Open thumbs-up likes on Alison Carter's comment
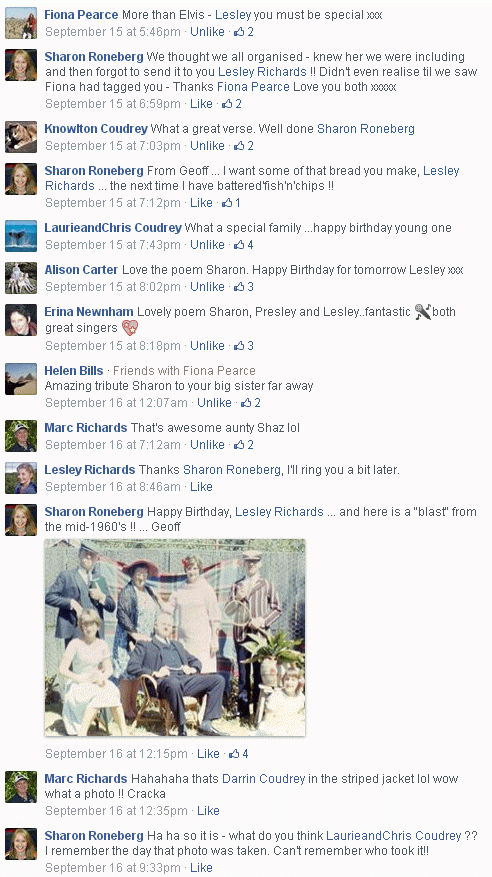The height and width of the screenshot is (877, 492). (x=244, y=287)
